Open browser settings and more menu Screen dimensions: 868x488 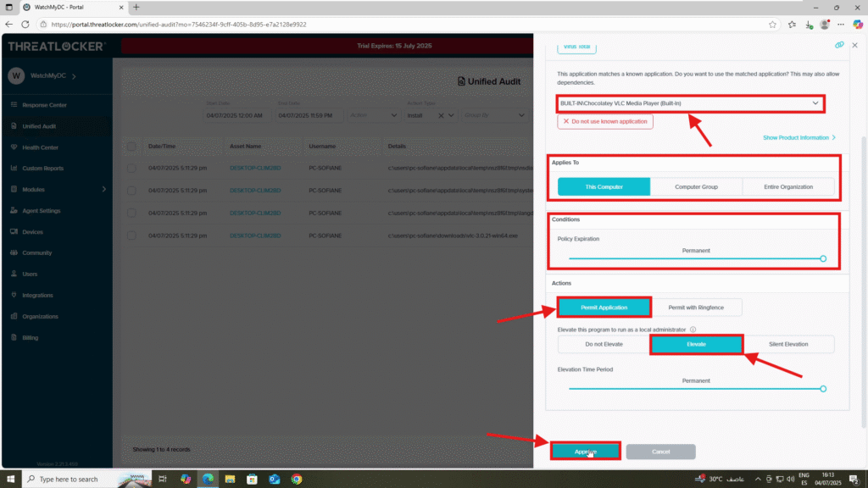[841, 25]
